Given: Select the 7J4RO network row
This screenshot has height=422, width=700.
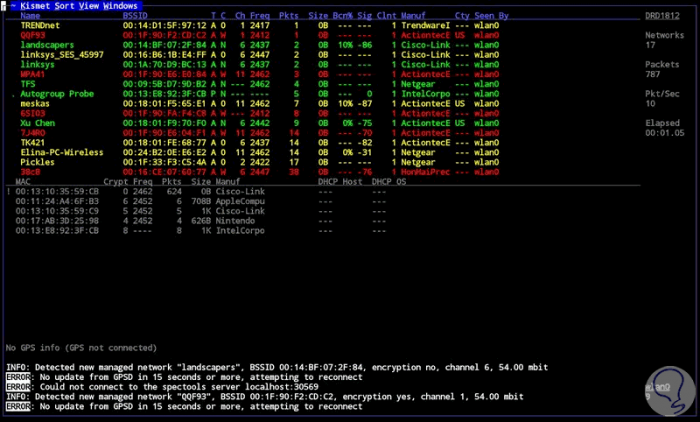Looking at the screenshot, I should (259, 133).
